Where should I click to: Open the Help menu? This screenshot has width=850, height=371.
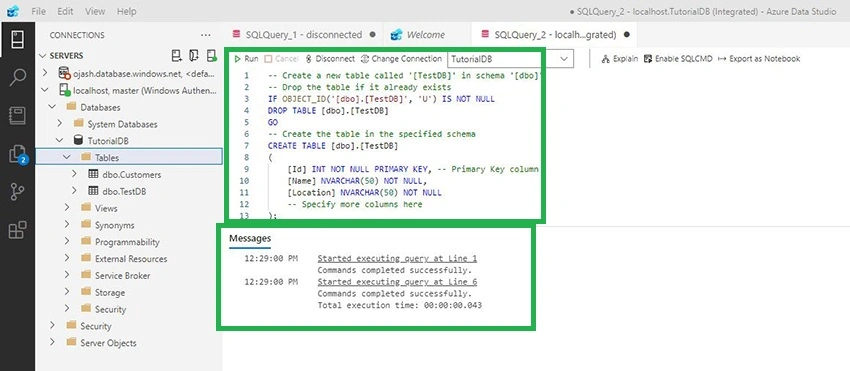tap(126, 11)
